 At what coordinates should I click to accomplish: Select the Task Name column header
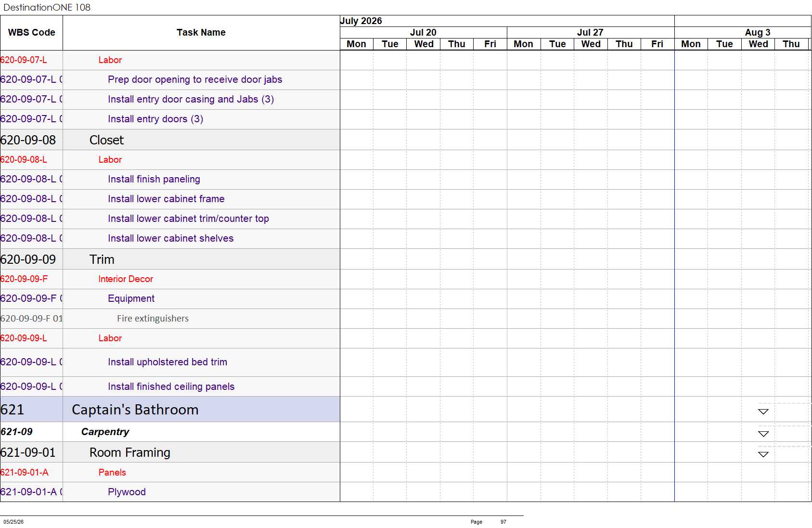point(201,33)
